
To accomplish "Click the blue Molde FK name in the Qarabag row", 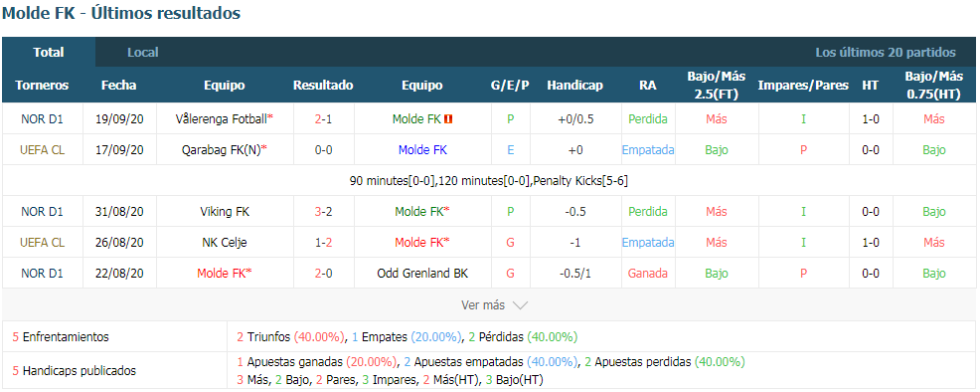I will coord(422,150).
